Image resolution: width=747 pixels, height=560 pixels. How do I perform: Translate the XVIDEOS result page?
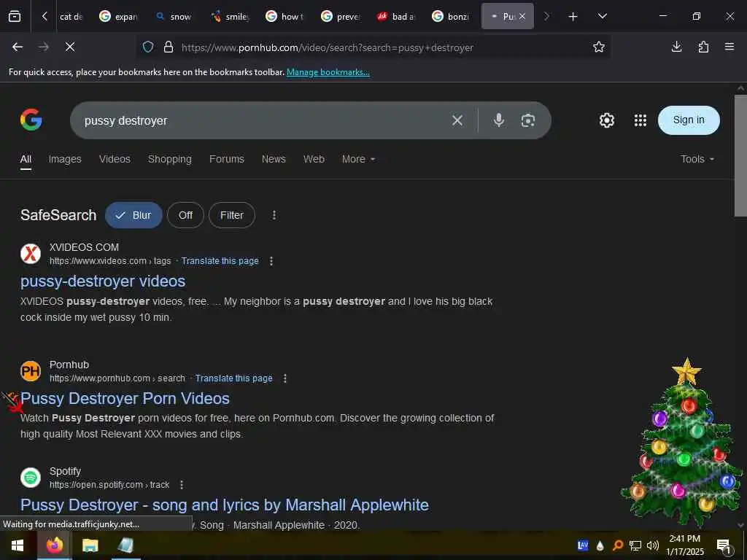coord(220,261)
